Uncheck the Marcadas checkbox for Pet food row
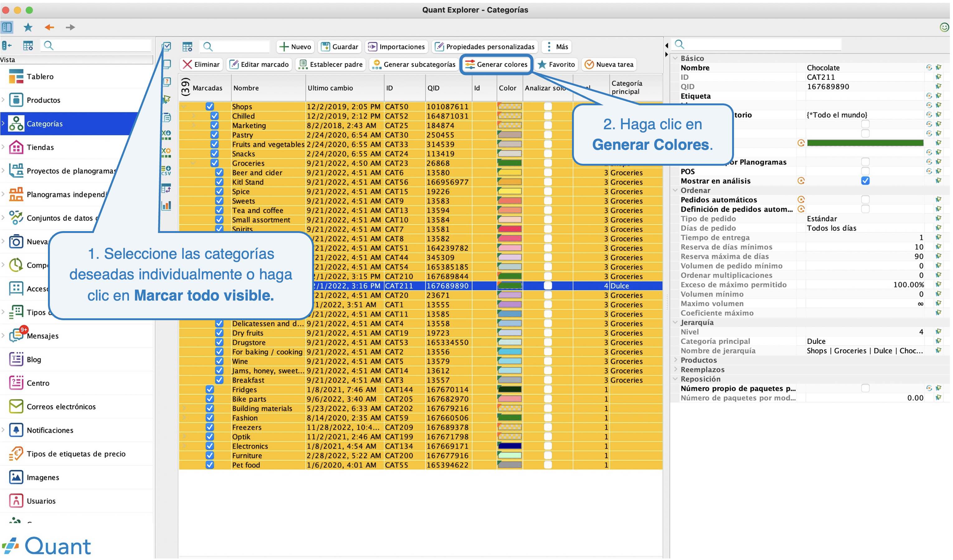This screenshot has width=953, height=560. [210, 465]
